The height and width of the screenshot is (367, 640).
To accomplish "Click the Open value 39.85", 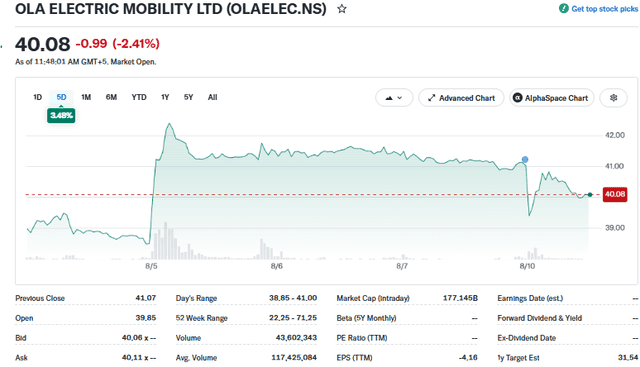I will [x=146, y=318].
